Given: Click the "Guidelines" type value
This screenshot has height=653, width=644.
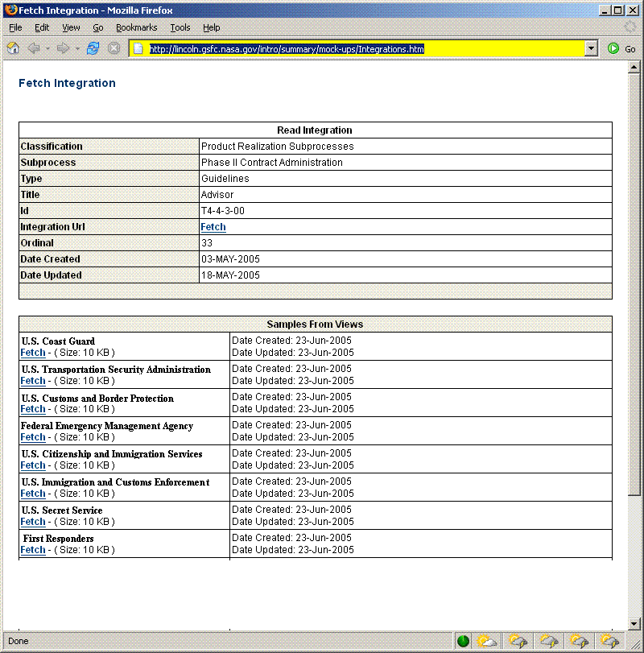Looking at the screenshot, I should pyautogui.click(x=225, y=179).
